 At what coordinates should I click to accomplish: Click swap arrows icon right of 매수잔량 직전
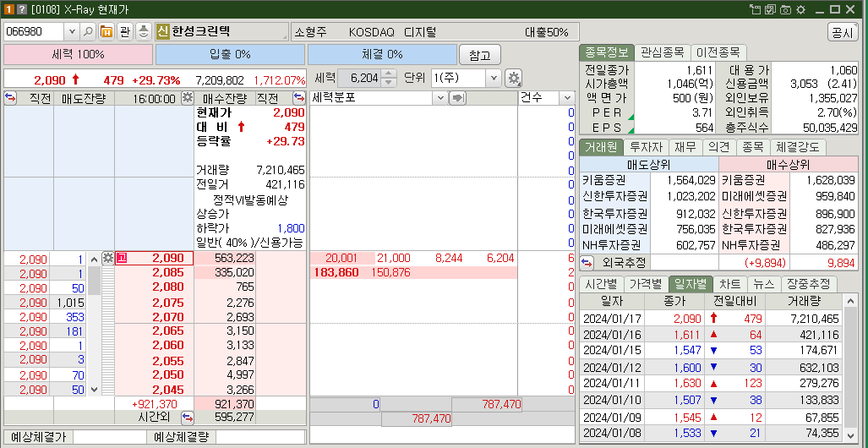coord(299,99)
